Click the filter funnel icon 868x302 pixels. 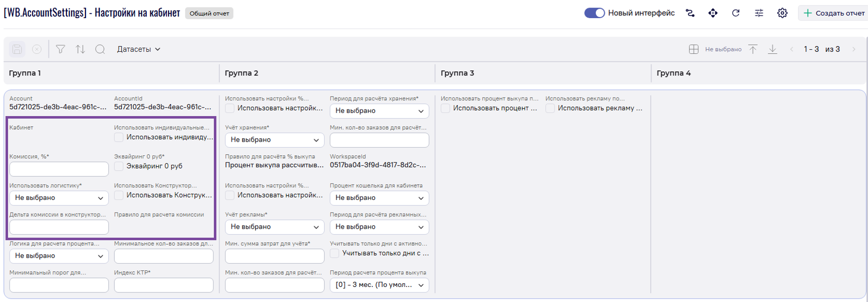(x=60, y=49)
